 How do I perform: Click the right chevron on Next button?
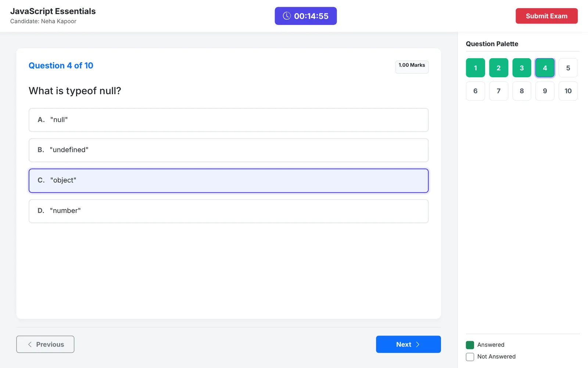pyautogui.click(x=417, y=344)
